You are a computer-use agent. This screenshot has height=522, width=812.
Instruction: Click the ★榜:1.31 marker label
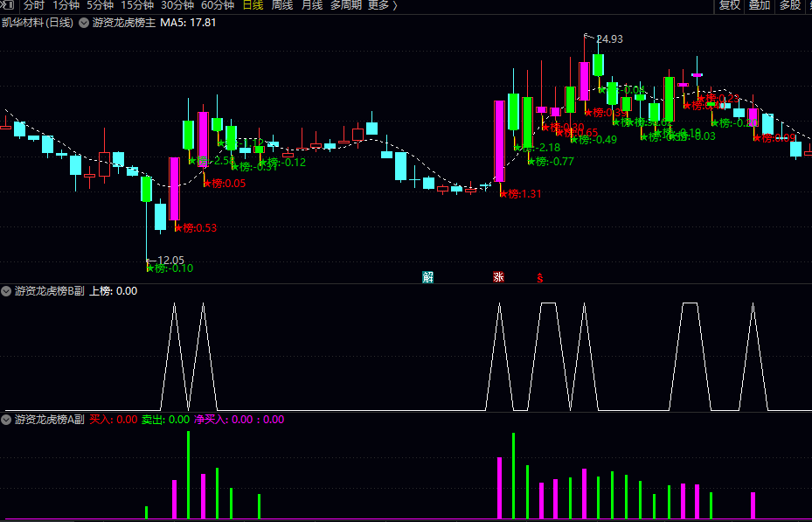pos(520,194)
